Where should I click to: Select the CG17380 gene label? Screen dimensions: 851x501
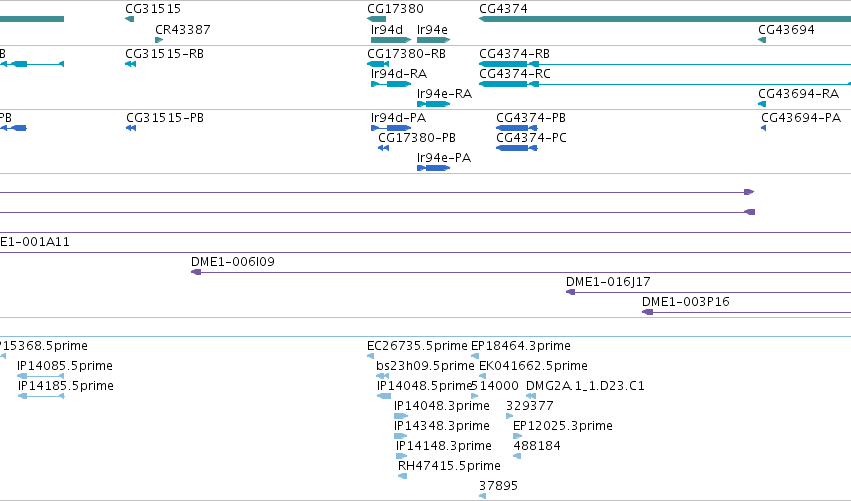click(x=396, y=9)
